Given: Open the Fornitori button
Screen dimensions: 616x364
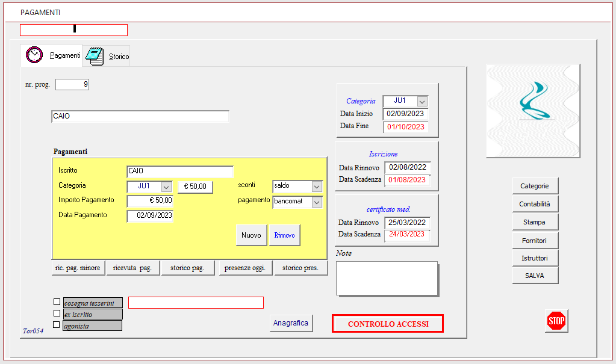Looking at the screenshot, I should click(535, 240).
